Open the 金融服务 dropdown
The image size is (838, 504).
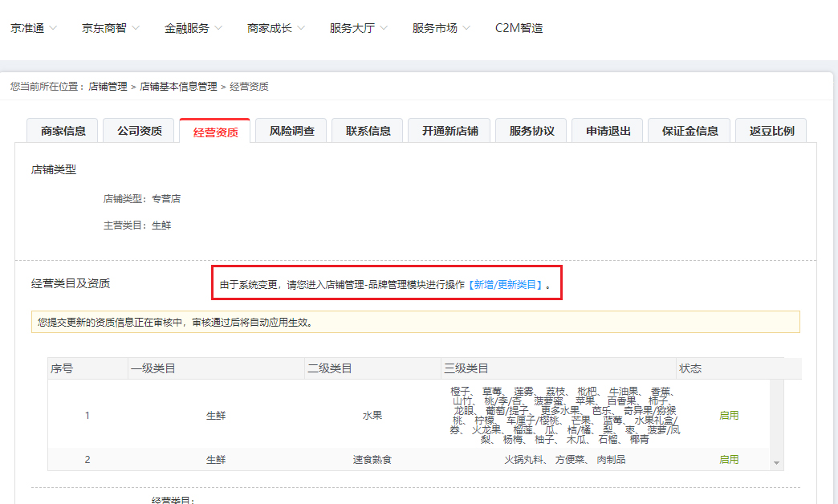(x=189, y=27)
